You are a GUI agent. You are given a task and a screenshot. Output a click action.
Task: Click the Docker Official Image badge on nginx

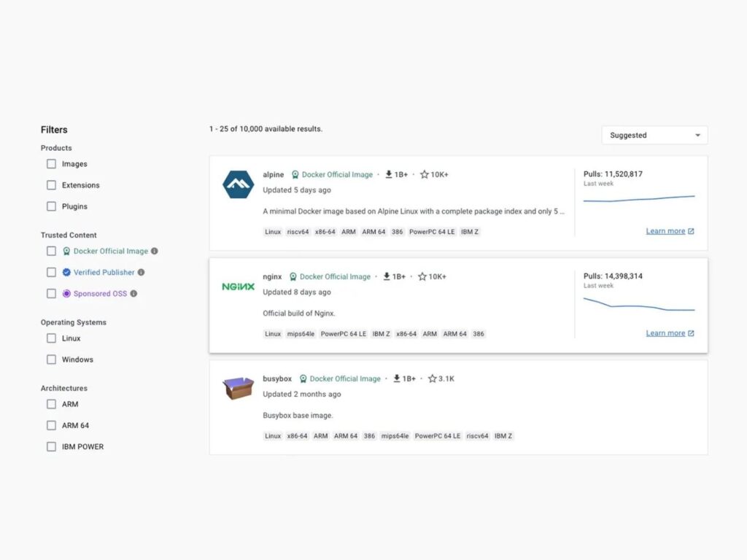tap(330, 276)
